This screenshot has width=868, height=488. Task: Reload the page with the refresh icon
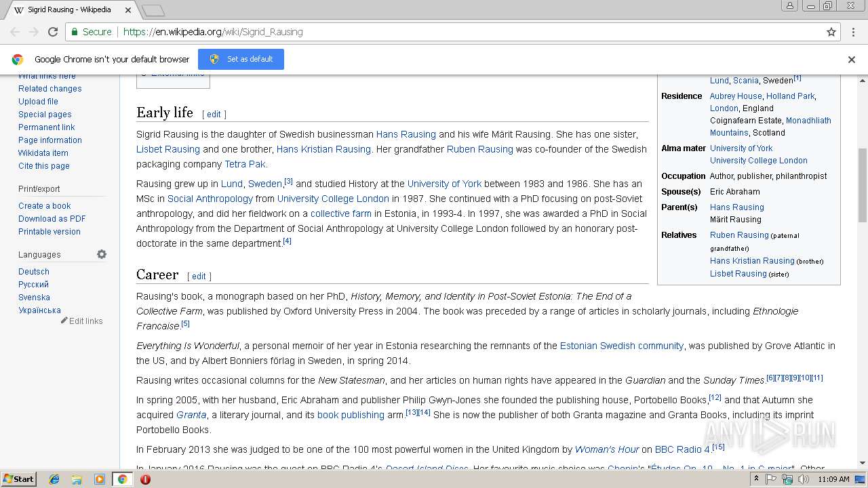53,32
